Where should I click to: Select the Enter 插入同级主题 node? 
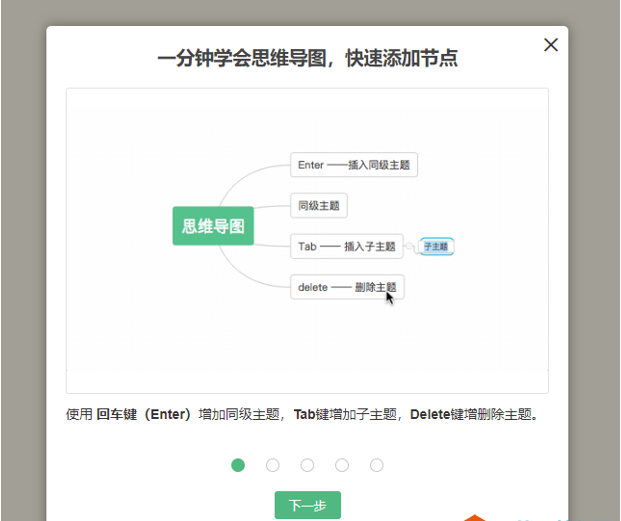(x=354, y=165)
